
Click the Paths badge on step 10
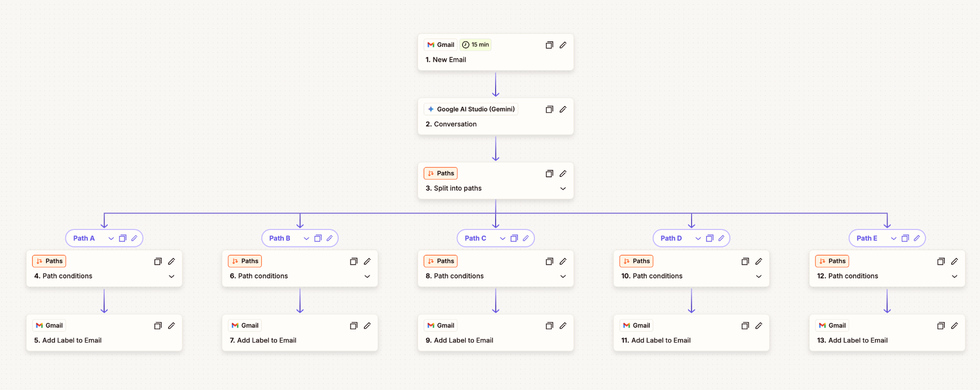(636, 261)
